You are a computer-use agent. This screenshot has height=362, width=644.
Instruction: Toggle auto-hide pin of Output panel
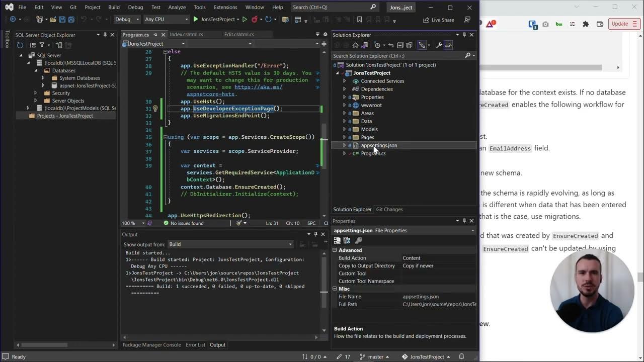pyautogui.click(x=316, y=234)
